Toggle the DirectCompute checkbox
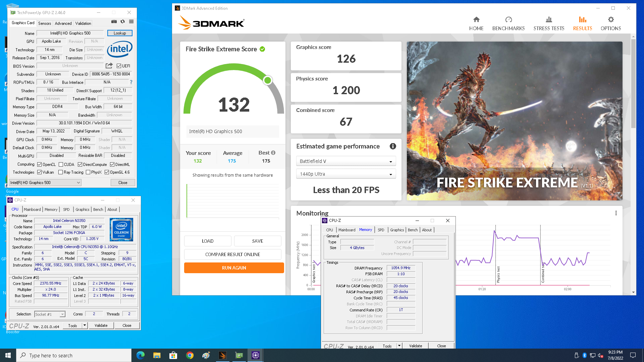Viewport: 644px width, 362px height. pos(80,165)
